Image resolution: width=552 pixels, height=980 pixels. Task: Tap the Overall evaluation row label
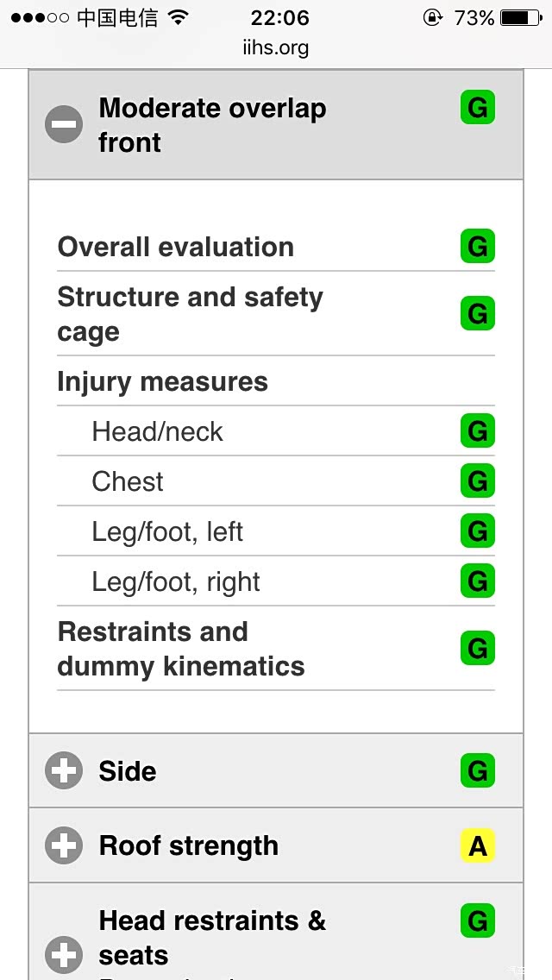pos(176,247)
